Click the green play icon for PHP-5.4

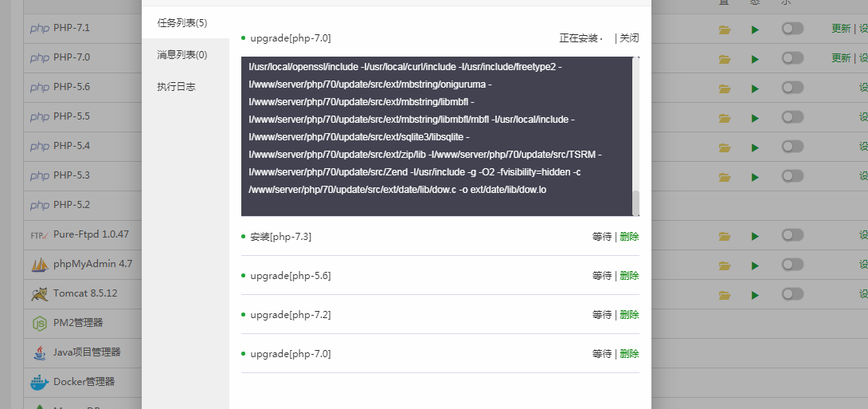pyautogui.click(x=755, y=147)
